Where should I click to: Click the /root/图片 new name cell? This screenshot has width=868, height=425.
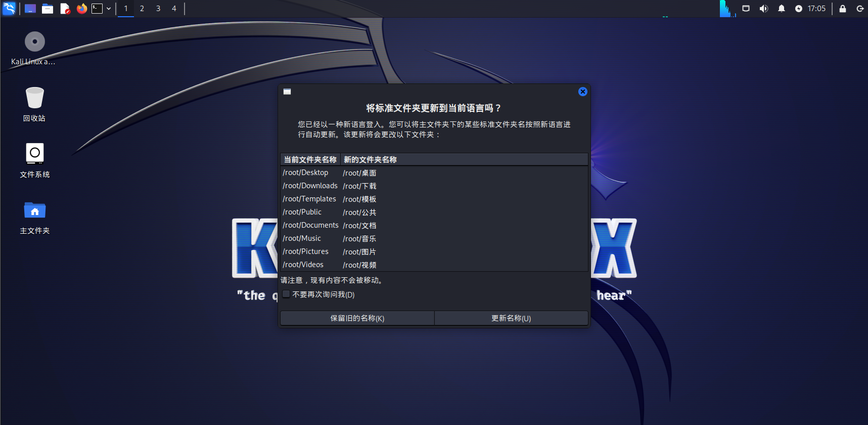click(359, 252)
